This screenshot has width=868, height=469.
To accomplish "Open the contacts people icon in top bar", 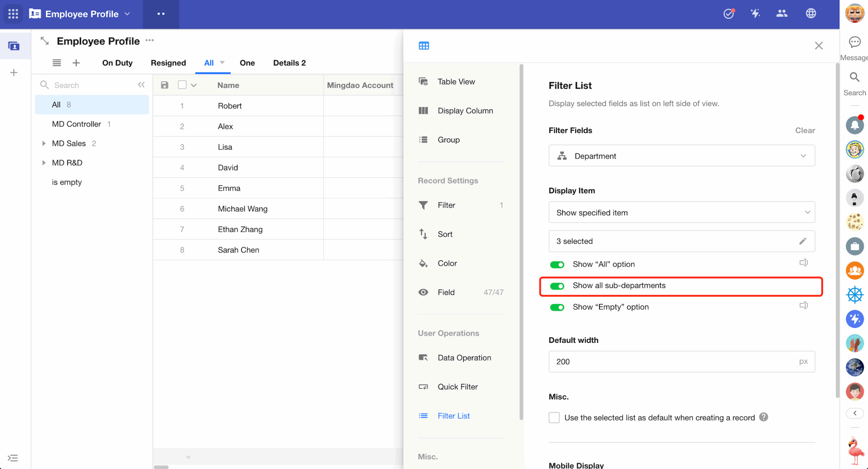I will pos(782,14).
